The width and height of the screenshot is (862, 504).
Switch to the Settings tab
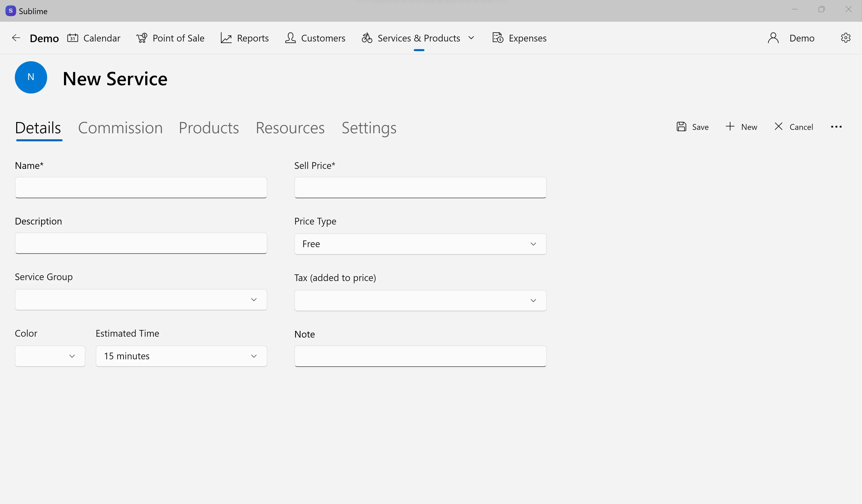click(369, 129)
